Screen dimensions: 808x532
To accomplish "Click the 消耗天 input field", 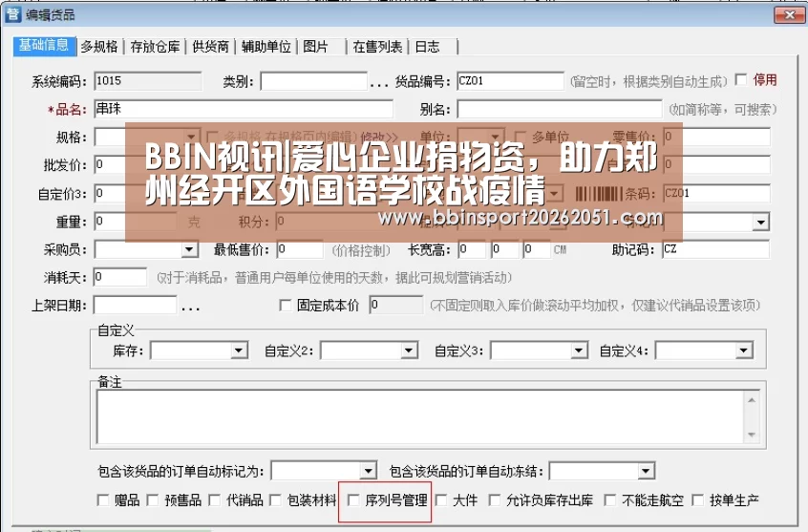I will (120, 277).
